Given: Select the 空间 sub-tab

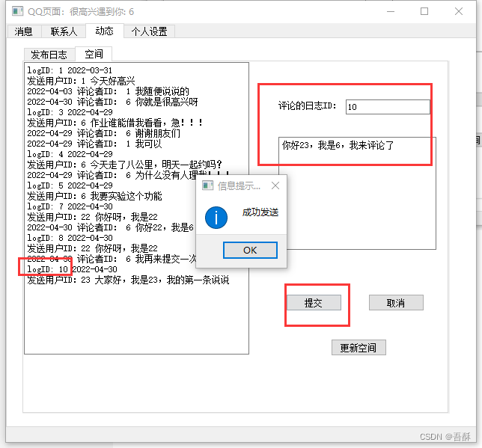Looking at the screenshot, I should click(94, 54).
